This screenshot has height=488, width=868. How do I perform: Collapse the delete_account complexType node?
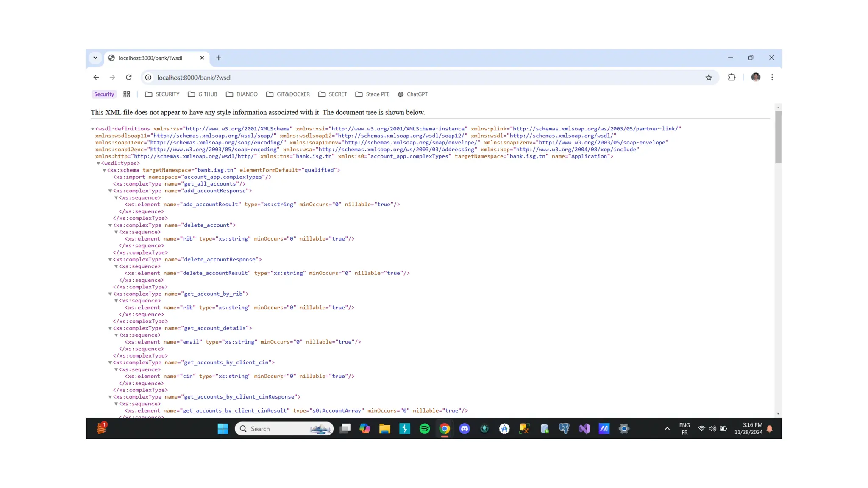click(110, 225)
